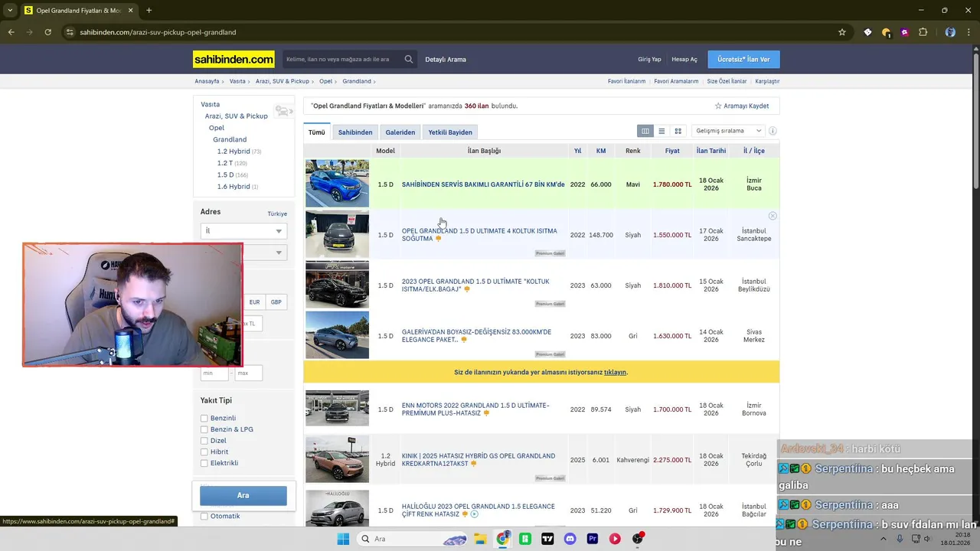Image resolution: width=980 pixels, height=551 pixels.
Task: Select the Tümü listings tab
Action: [317, 132]
